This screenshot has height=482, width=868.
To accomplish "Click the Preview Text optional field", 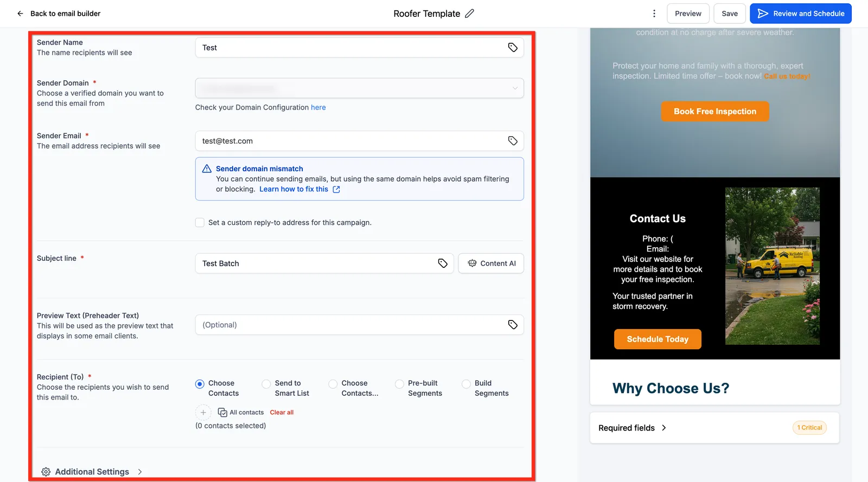I will [359, 325].
